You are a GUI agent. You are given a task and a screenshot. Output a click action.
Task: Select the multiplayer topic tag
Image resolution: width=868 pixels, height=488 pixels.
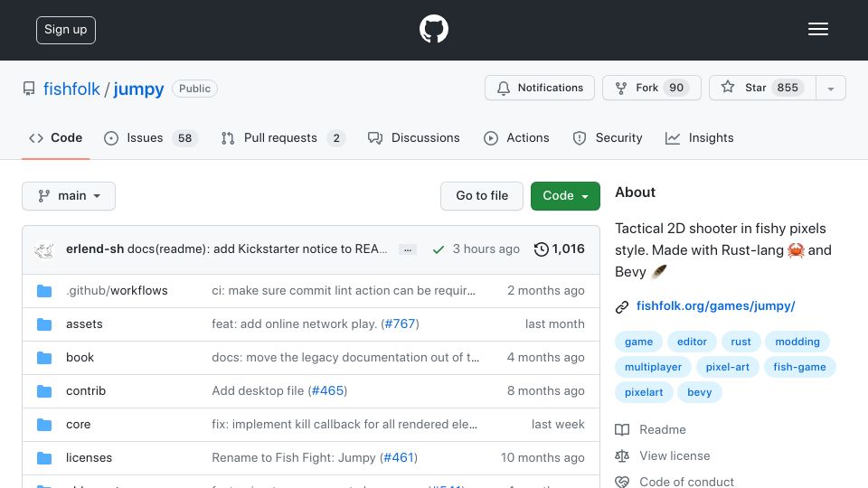point(653,367)
